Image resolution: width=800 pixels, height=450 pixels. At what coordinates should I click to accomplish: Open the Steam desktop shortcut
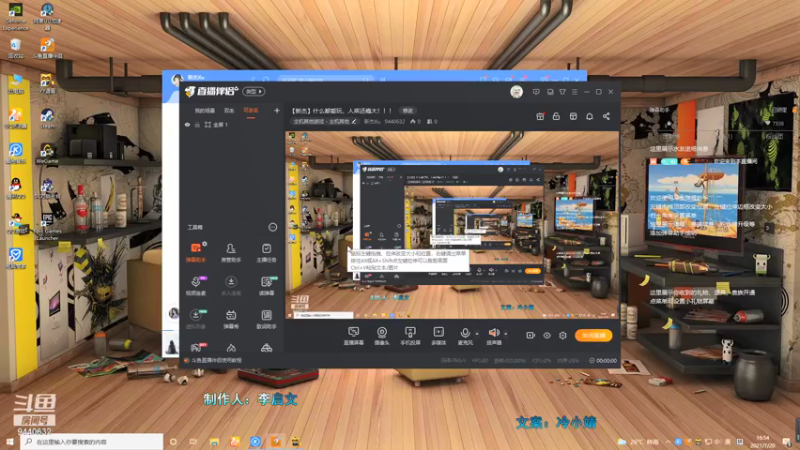(x=47, y=118)
